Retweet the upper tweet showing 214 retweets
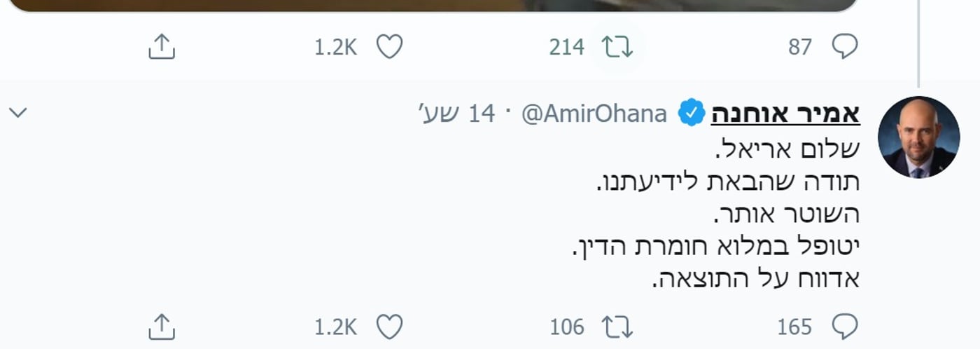This screenshot has height=349, width=980. click(x=617, y=47)
